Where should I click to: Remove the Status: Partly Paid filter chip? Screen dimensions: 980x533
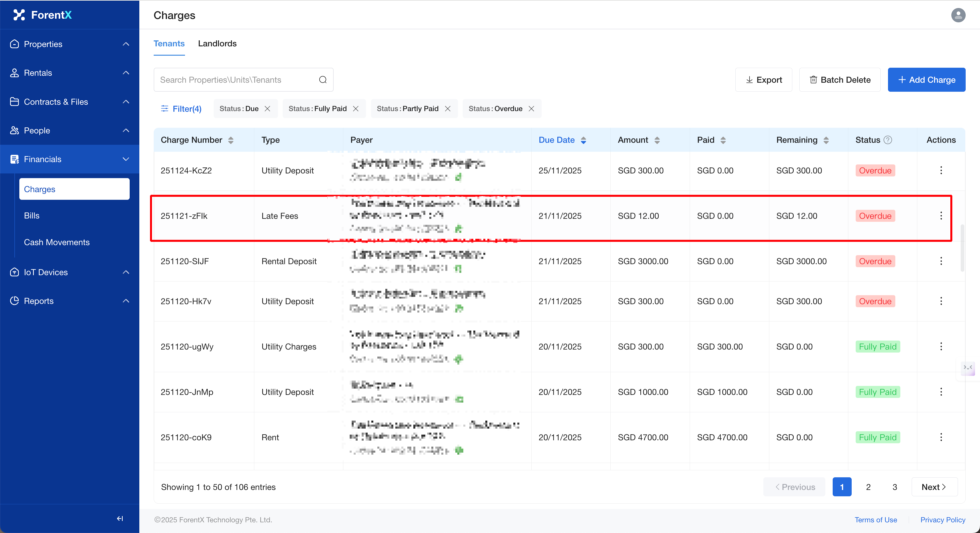coord(448,109)
